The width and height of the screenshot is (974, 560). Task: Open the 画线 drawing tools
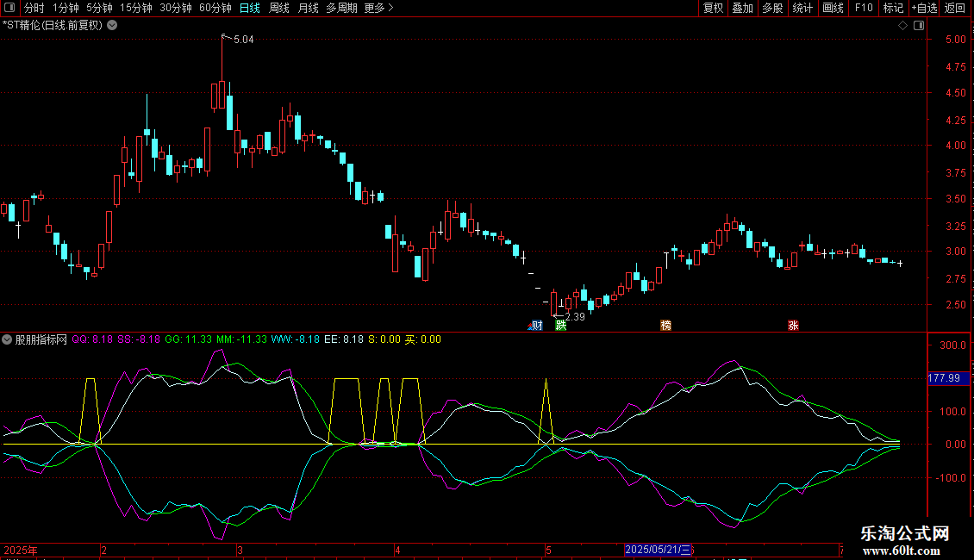click(833, 8)
